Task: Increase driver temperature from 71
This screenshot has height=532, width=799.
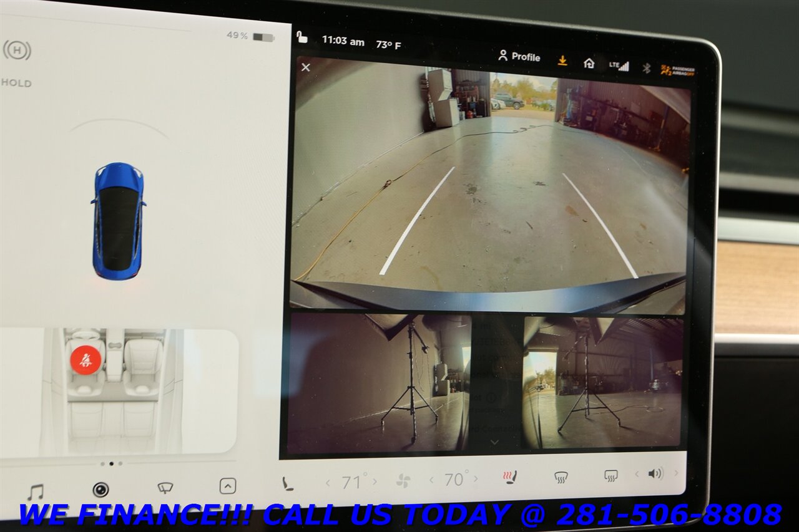Action: [x=375, y=481]
